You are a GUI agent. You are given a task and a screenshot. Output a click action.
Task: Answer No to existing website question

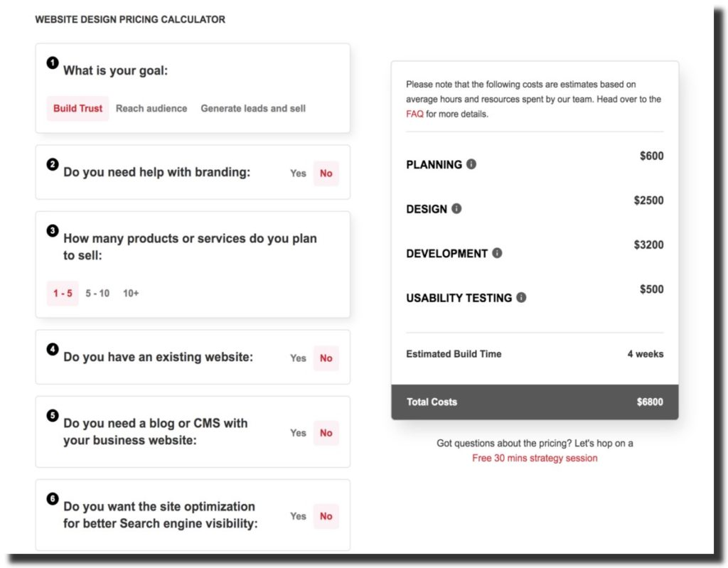coord(326,358)
